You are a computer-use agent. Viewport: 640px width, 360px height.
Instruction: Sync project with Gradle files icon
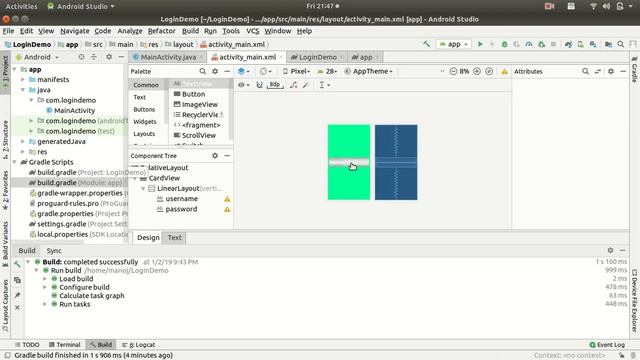(x=568, y=44)
